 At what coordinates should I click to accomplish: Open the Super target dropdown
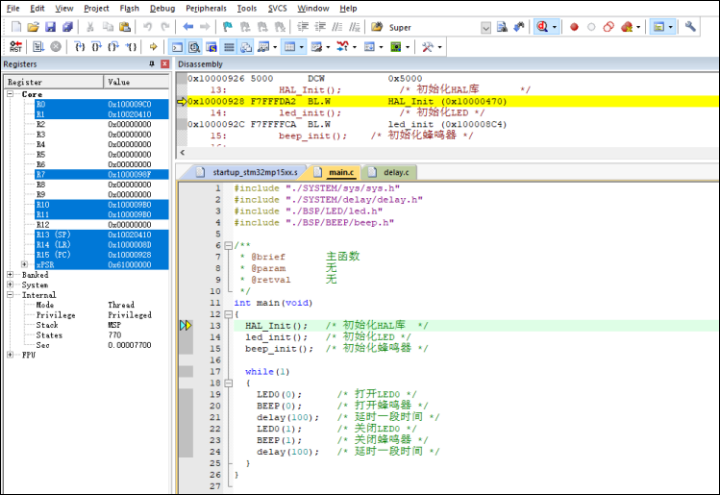[x=487, y=27]
